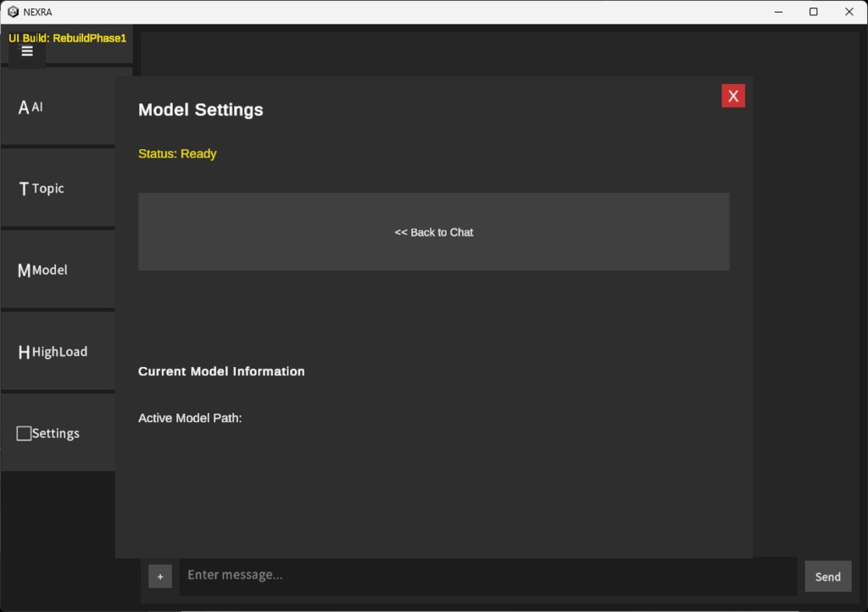This screenshot has height=612, width=868.
Task: Click the << Back to Chat button
Action: tap(433, 232)
